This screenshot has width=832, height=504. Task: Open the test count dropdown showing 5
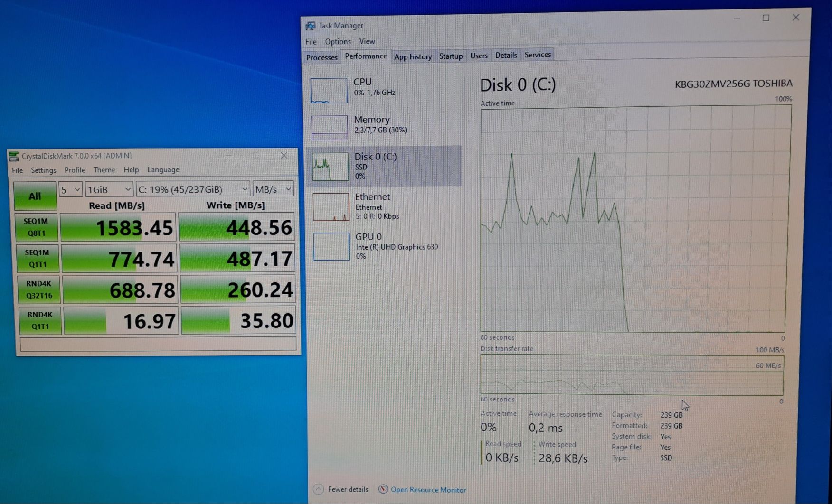click(x=70, y=189)
